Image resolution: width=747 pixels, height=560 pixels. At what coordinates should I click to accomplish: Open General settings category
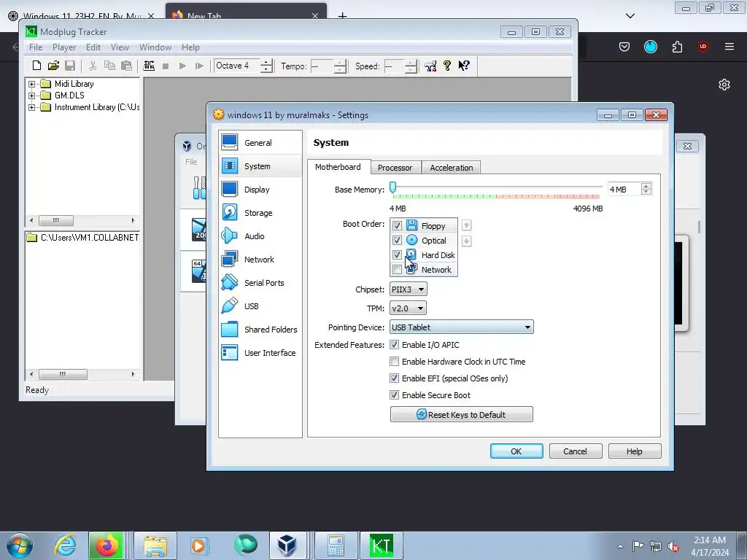point(260,143)
